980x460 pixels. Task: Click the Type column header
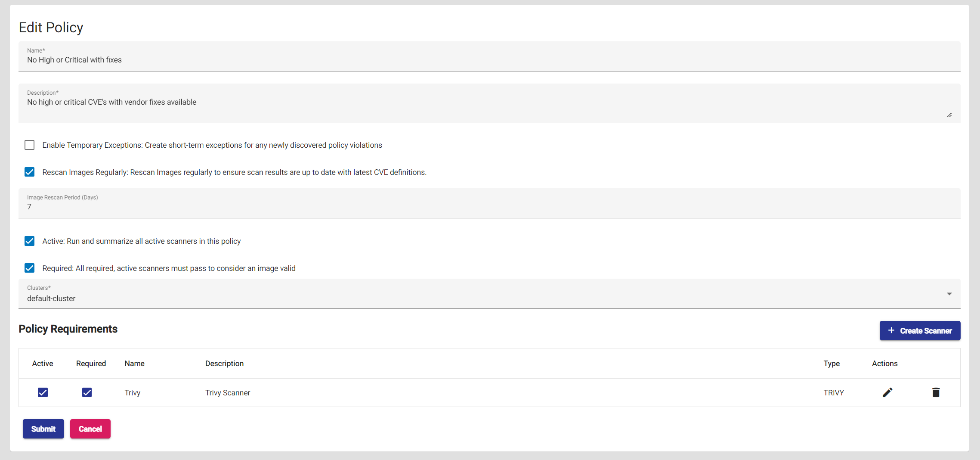pyautogui.click(x=832, y=364)
